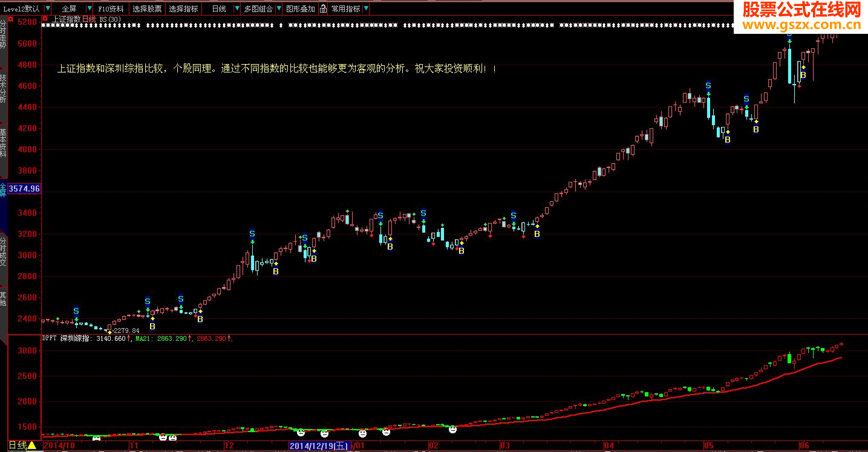Click the 上证指数 chart title text
868x452 pixels.
click(x=66, y=19)
